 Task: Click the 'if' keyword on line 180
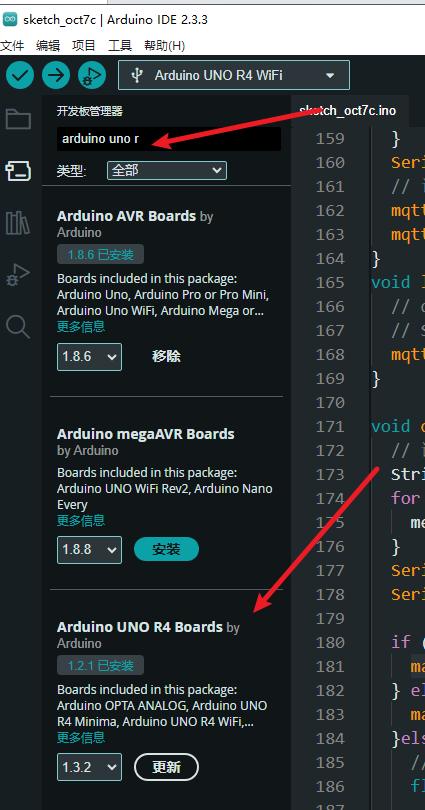pos(401,643)
